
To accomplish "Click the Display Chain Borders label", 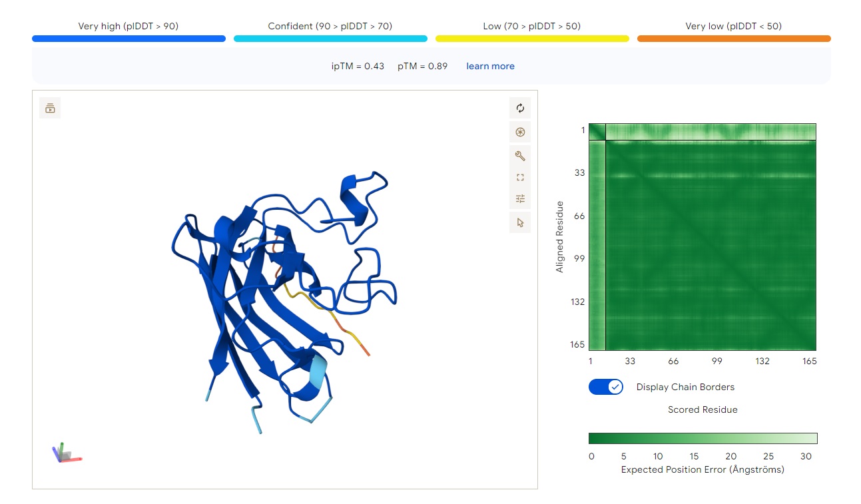I will [685, 387].
